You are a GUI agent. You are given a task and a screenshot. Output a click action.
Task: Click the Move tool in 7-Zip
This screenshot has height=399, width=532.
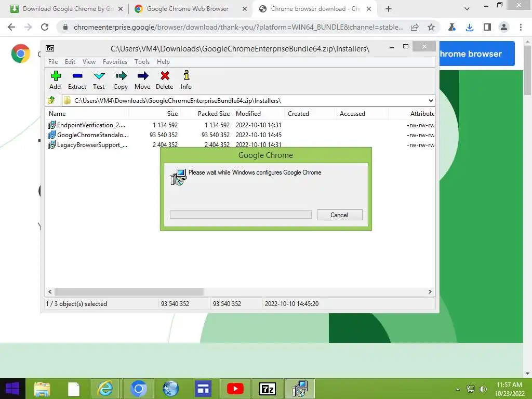click(x=142, y=81)
